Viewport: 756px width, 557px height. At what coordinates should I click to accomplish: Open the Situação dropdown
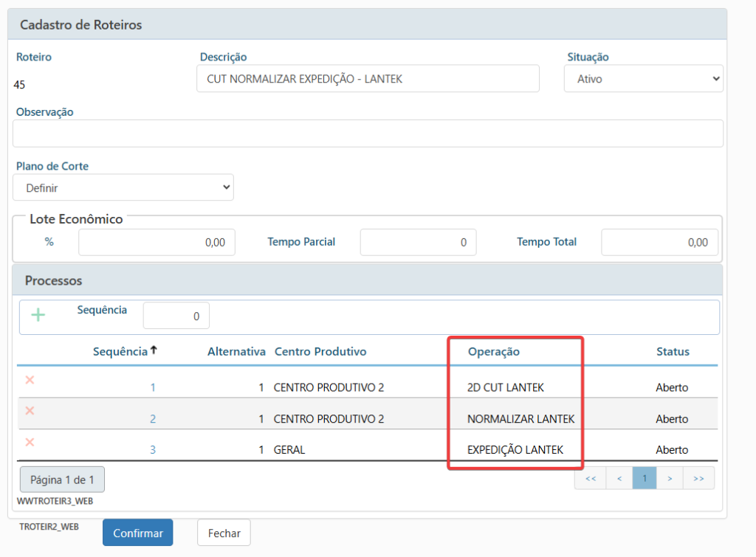(x=643, y=79)
